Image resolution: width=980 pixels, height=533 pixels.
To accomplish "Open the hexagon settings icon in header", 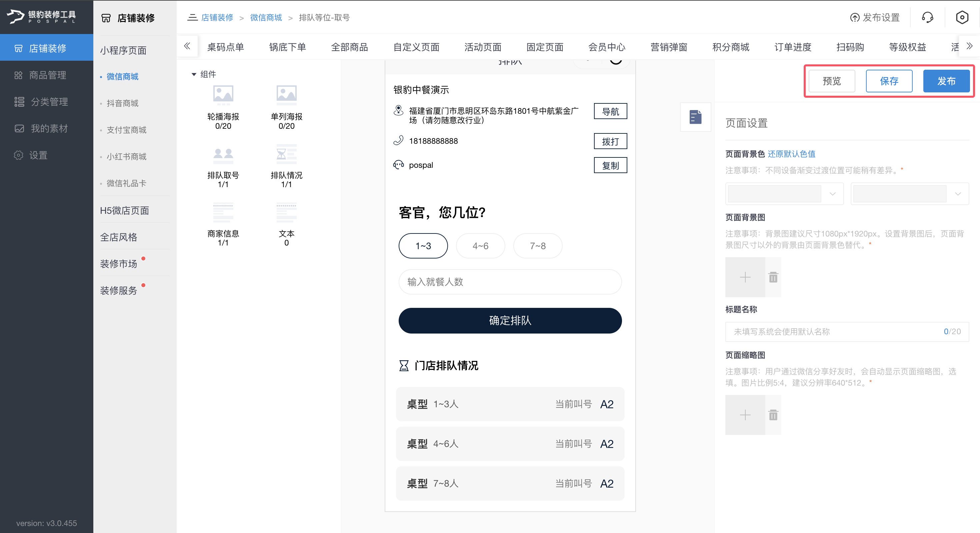I will click(x=962, y=18).
